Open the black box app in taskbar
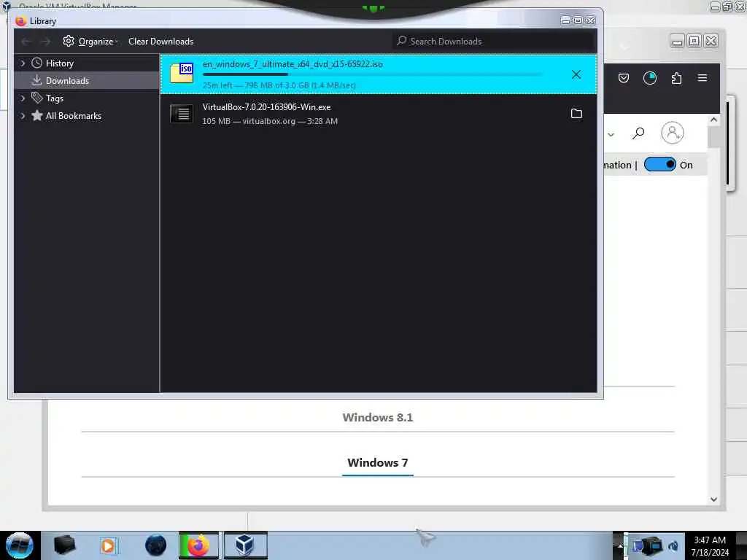The width and height of the screenshot is (747, 560). 64,545
